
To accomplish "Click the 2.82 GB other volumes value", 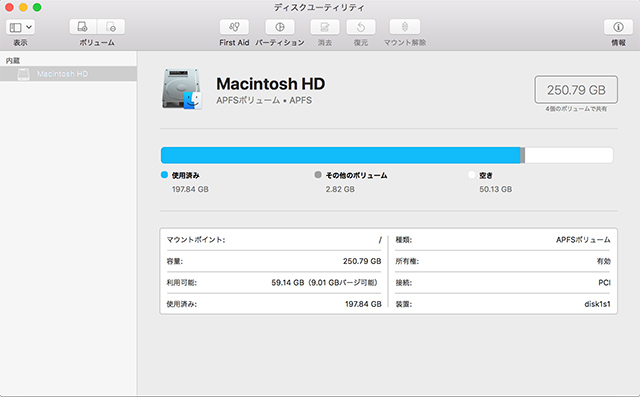I will (340, 189).
